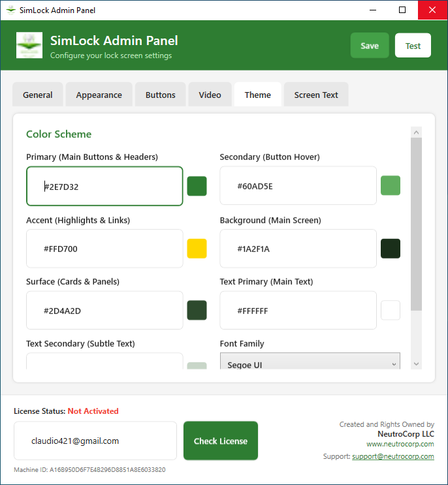Viewport: 448px width, 485px height.
Task: Click the scrollbar up arrow
Action: tap(416, 133)
